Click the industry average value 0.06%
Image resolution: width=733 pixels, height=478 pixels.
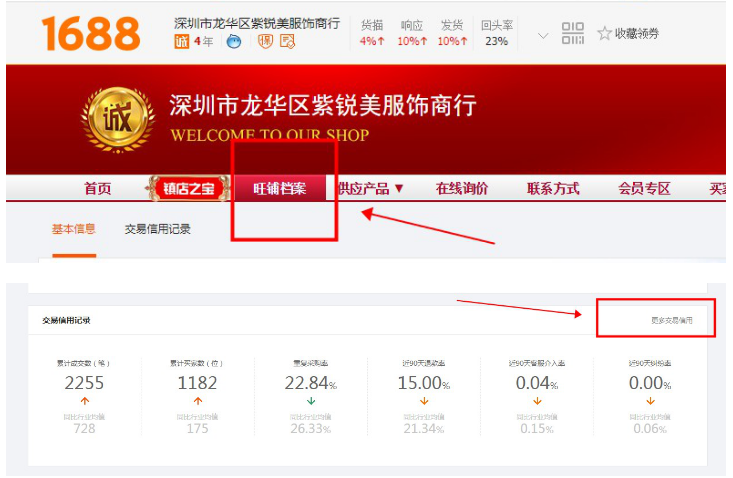coord(650,428)
